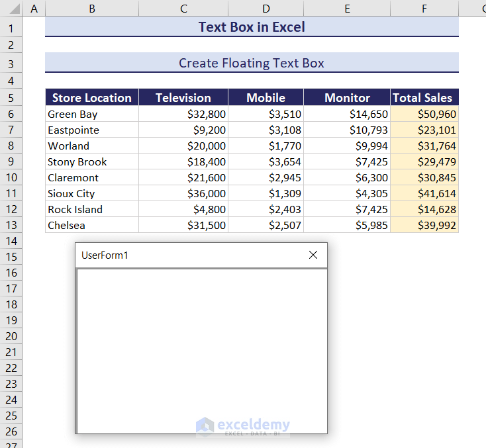Click Monitor value $4,305
Image resolution: width=486 pixels, height=448 pixels.
(x=347, y=193)
